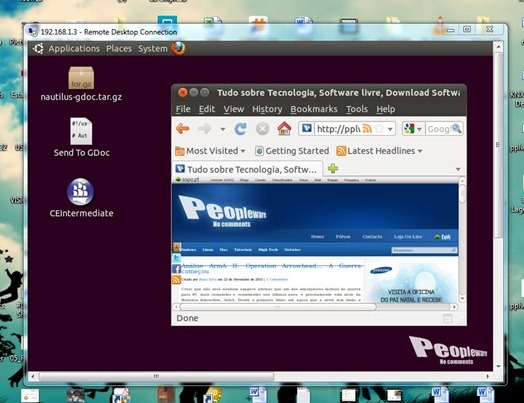
Task: Click into the Firefox address bar
Action: click(x=337, y=129)
